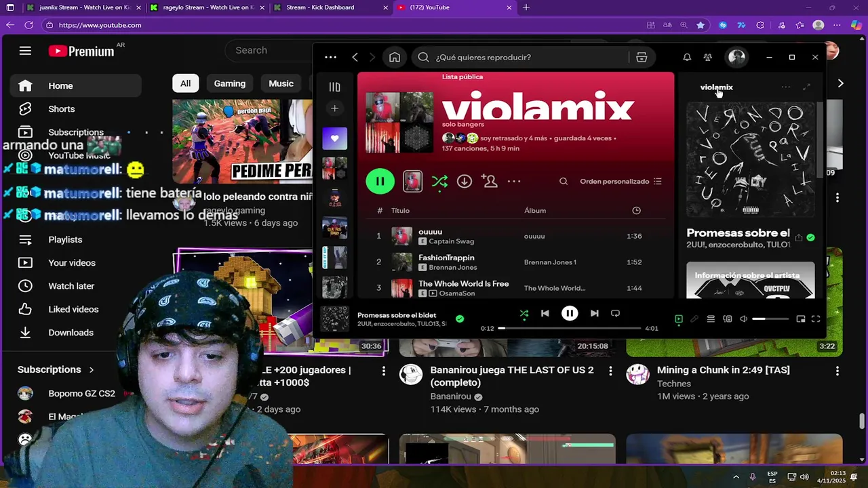
Task: Open Información sobre el artista card
Action: 751,280
